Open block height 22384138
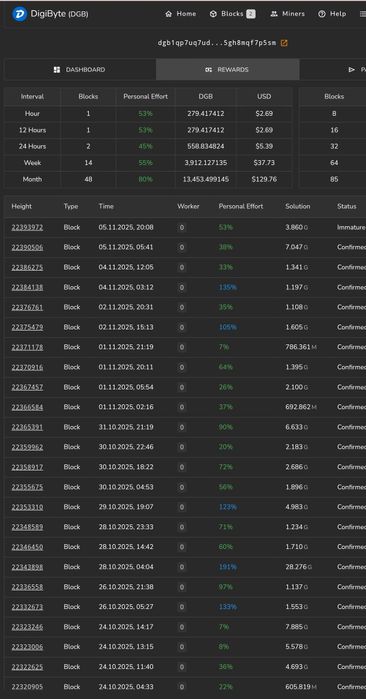Viewport: 366px width, 699px height. [x=27, y=288]
